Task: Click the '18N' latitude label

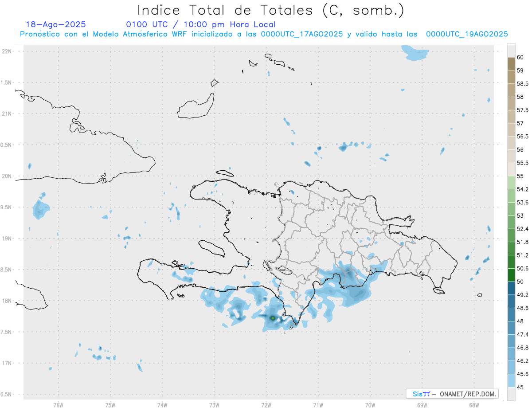Action: 8,301
